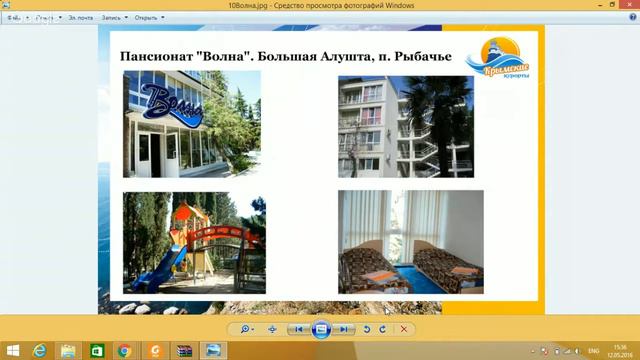Image resolution: width=640 pixels, height=360 pixels.
Task: Launch Internet Explorer from the taskbar
Action: click(40, 351)
